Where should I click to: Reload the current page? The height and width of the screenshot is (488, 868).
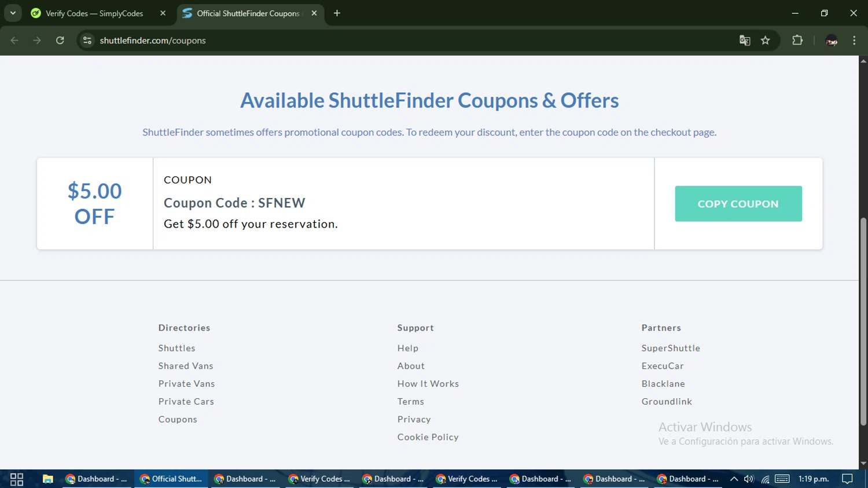pyautogui.click(x=60, y=41)
